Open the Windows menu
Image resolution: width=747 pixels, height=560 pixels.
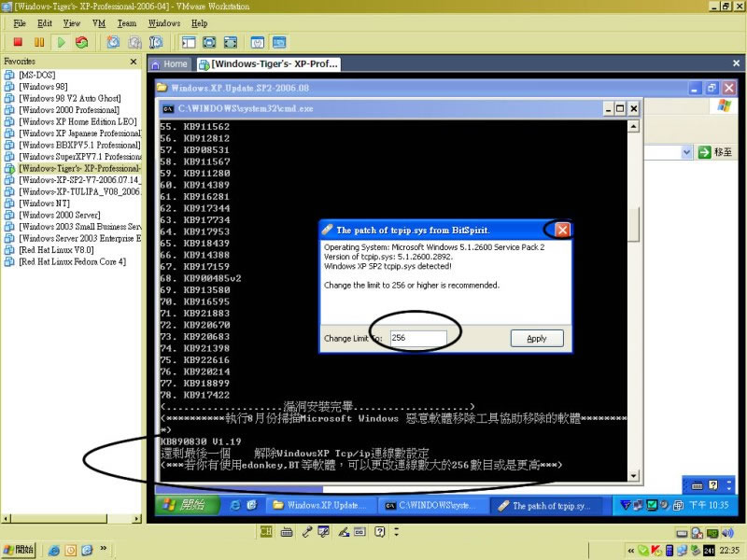click(x=164, y=23)
